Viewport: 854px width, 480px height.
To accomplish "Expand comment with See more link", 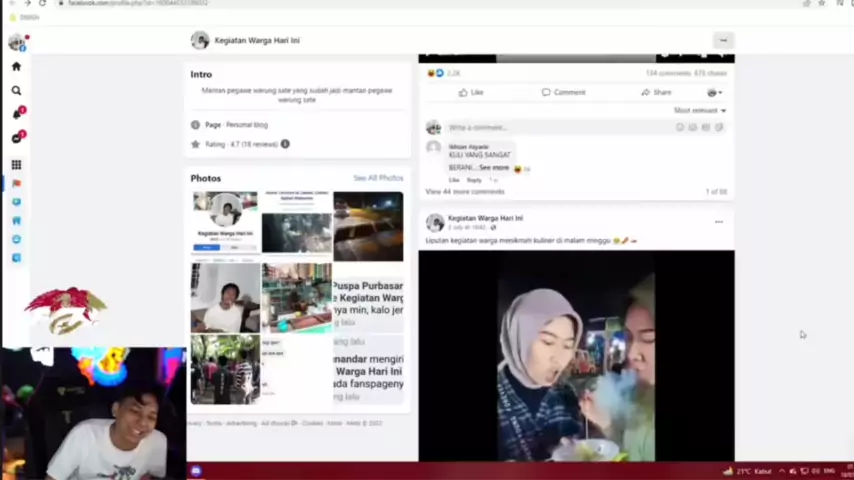I will click(493, 168).
